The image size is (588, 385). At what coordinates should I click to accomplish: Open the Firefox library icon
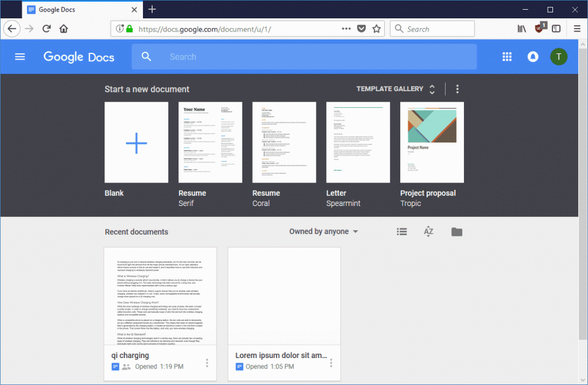click(521, 29)
